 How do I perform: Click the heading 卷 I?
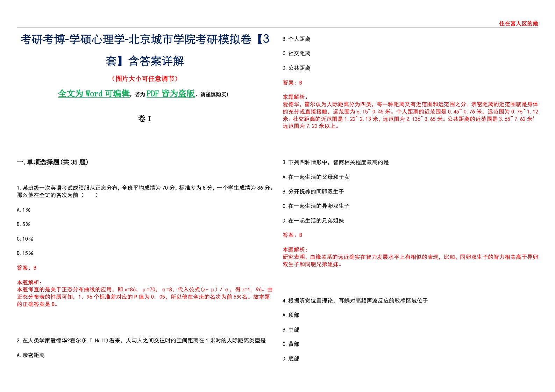pos(145,119)
